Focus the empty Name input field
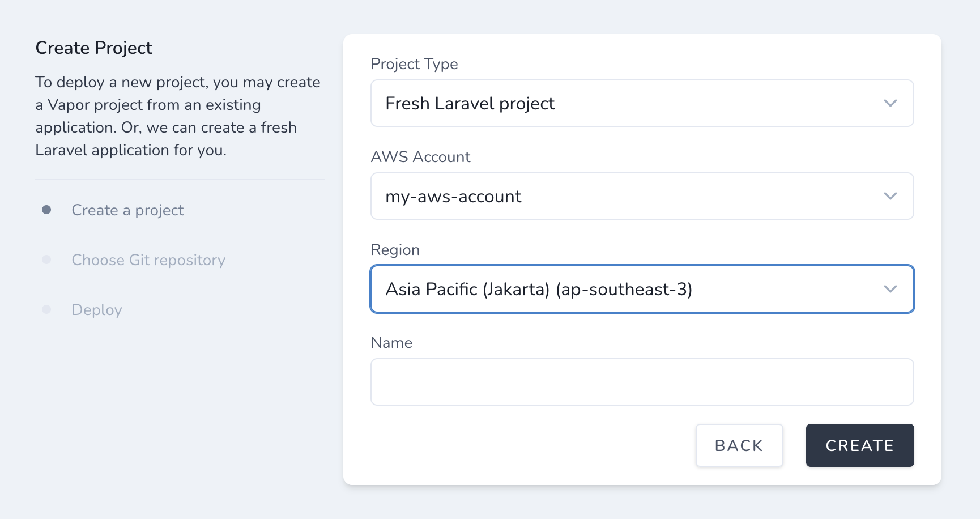Viewport: 980px width, 519px height. click(642, 382)
